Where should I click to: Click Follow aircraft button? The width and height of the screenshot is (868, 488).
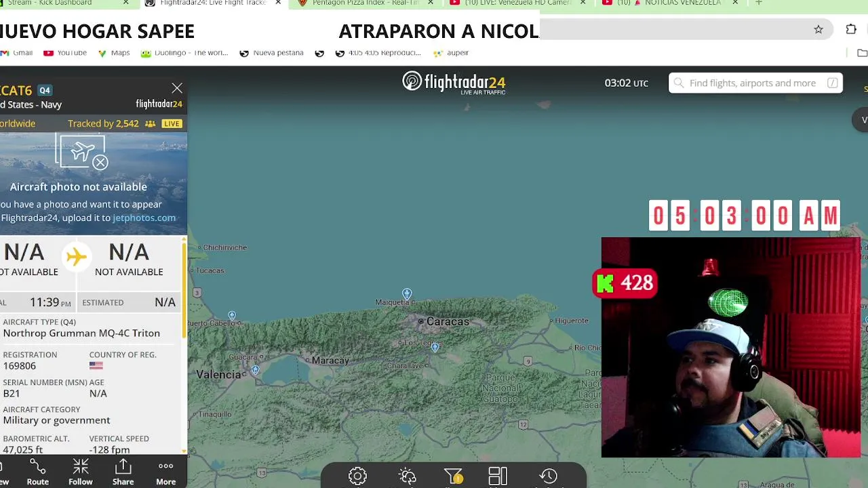click(x=81, y=472)
